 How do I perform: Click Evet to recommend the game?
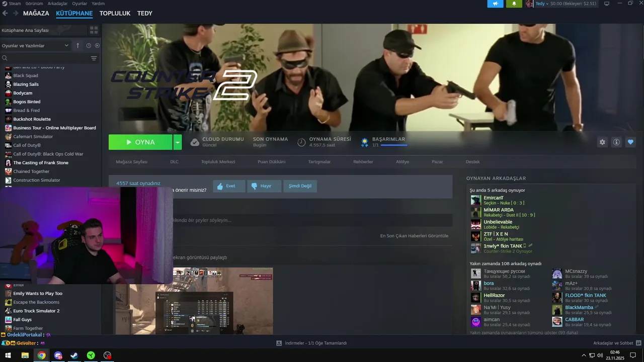(229, 186)
